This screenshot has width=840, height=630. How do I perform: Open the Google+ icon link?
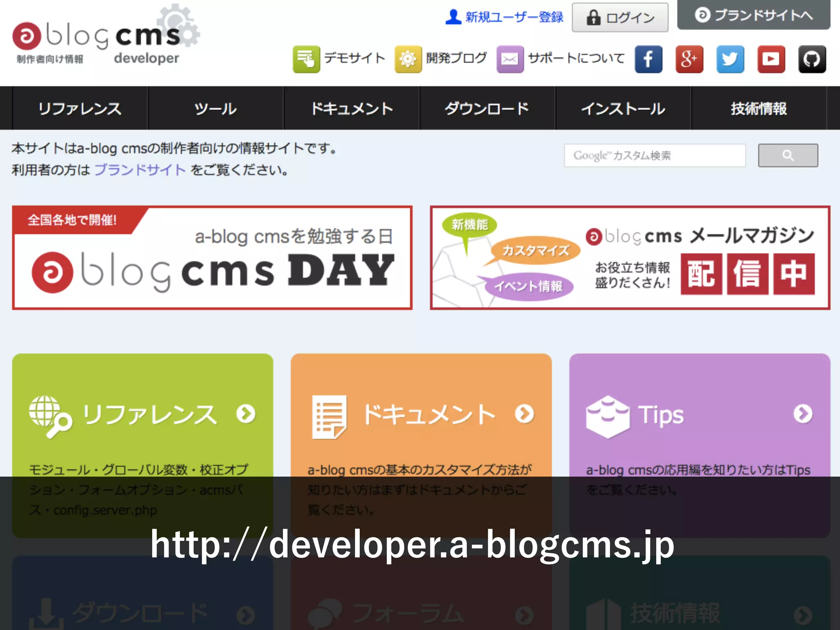pyautogui.click(x=689, y=59)
